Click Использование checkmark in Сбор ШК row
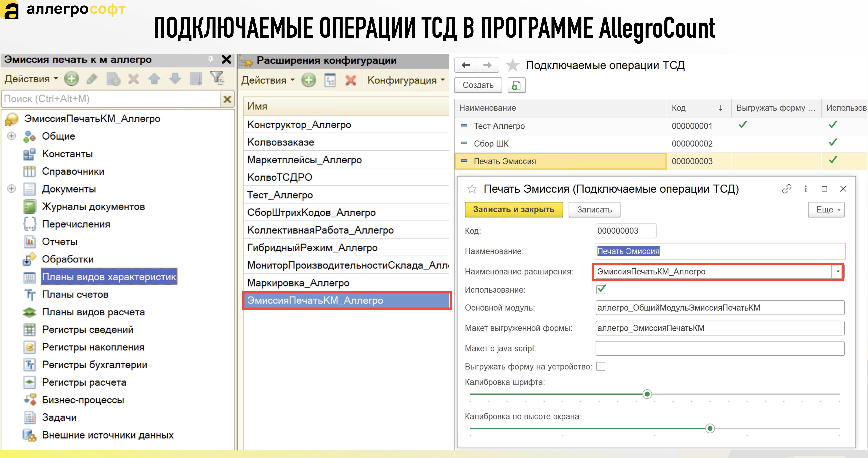Viewport: 868px width, 458px height. pos(833,143)
